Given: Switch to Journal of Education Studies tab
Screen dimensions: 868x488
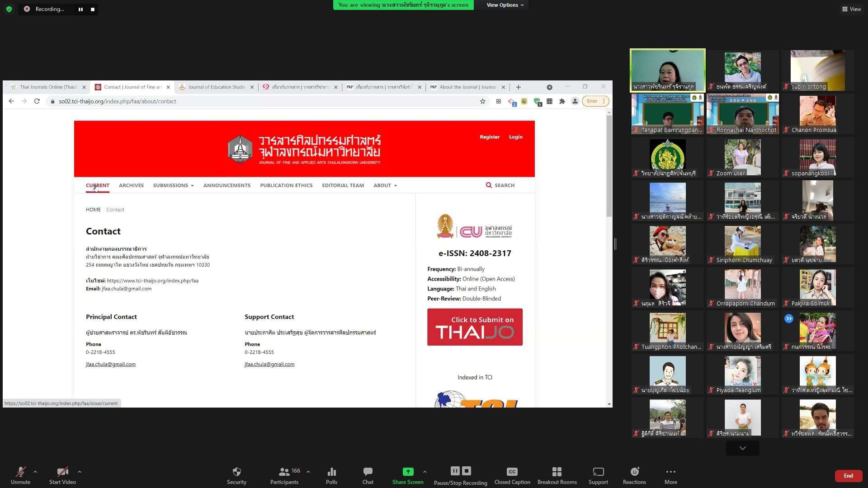Looking at the screenshot, I should coord(216,87).
